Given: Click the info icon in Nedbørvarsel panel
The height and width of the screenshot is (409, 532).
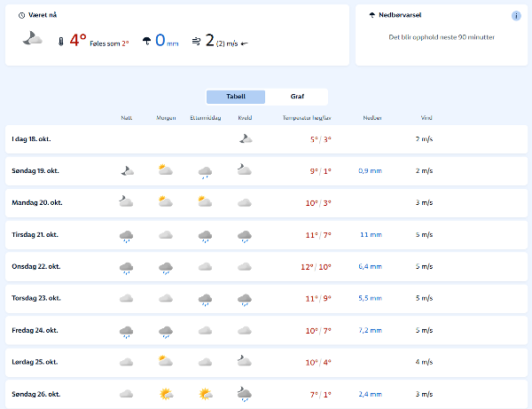Looking at the screenshot, I should click(x=516, y=15).
